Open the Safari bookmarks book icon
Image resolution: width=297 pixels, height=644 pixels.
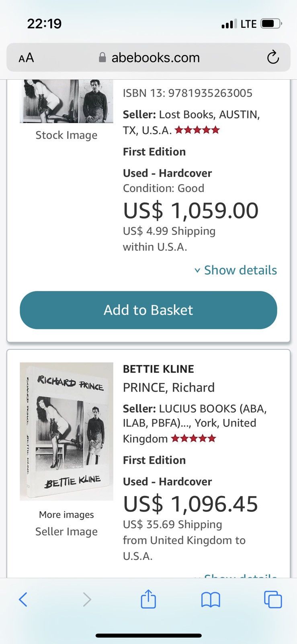211,600
